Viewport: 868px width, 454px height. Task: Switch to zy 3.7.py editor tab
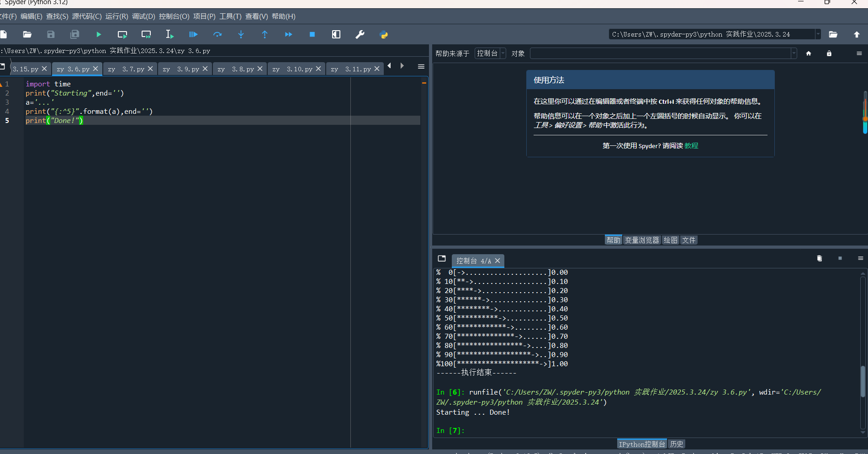126,69
